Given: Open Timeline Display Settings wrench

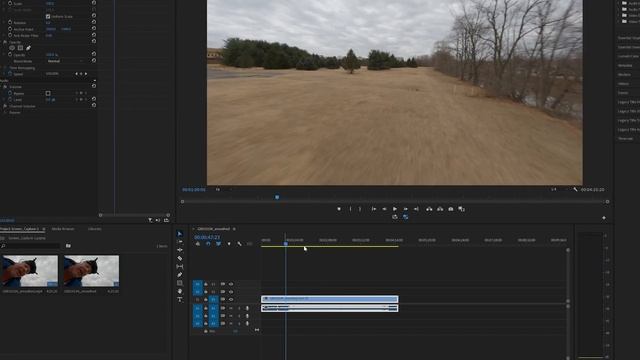Looking at the screenshot, I should pos(239,244).
